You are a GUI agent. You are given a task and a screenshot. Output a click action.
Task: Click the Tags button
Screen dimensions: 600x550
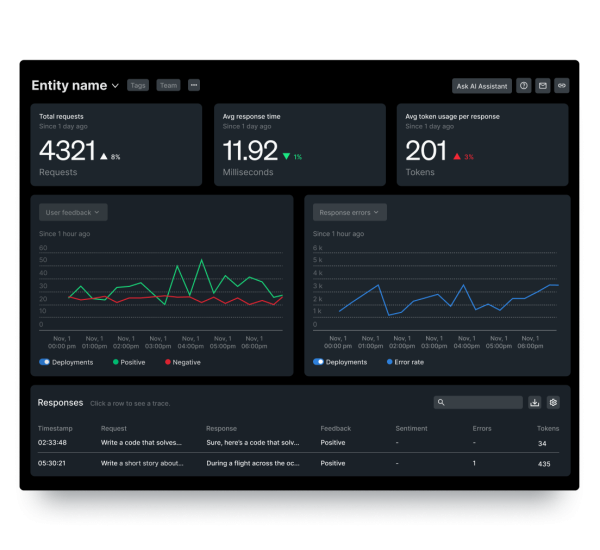pos(138,86)
